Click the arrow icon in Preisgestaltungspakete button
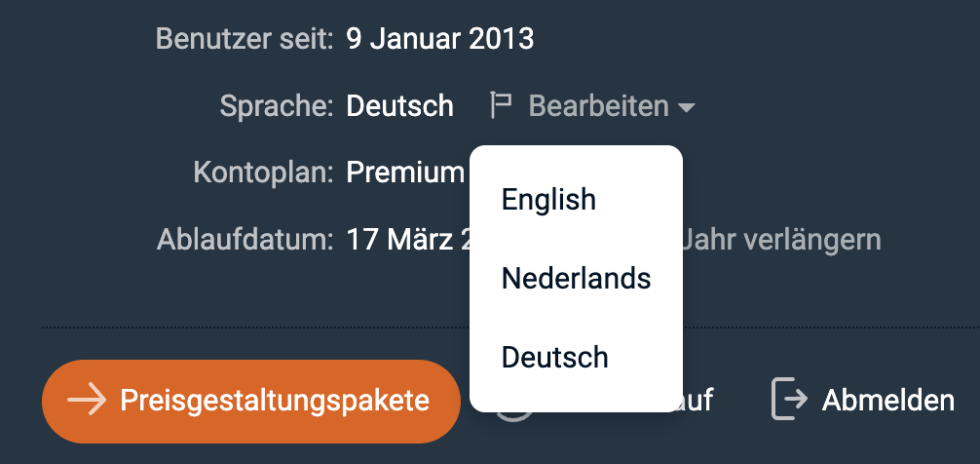 click(x=87, y=401)
